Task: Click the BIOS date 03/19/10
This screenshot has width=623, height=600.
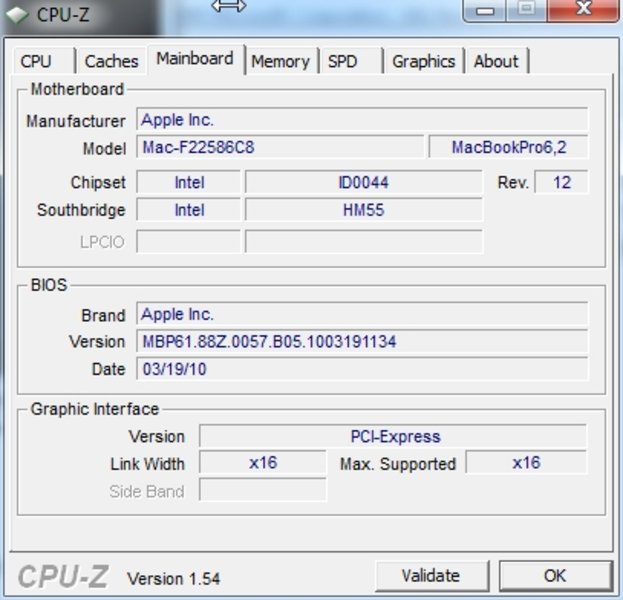Action: point(362,369)
